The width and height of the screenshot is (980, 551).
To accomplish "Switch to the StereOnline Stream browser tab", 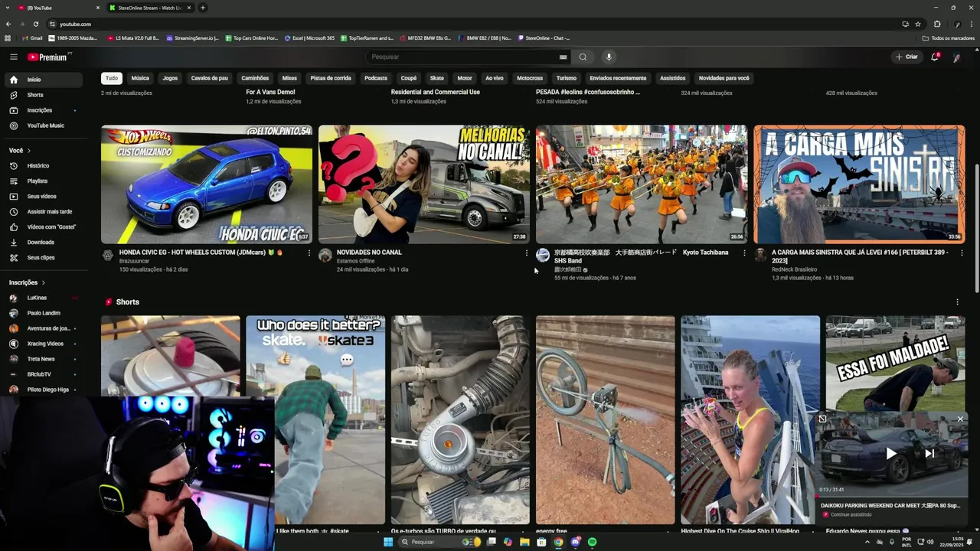I will point(150,8).
